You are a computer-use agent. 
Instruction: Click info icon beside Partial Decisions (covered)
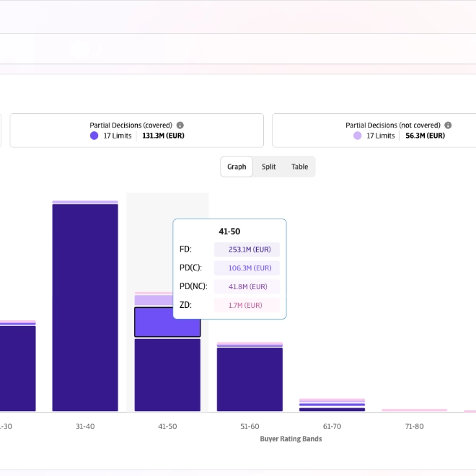[180, 125]
